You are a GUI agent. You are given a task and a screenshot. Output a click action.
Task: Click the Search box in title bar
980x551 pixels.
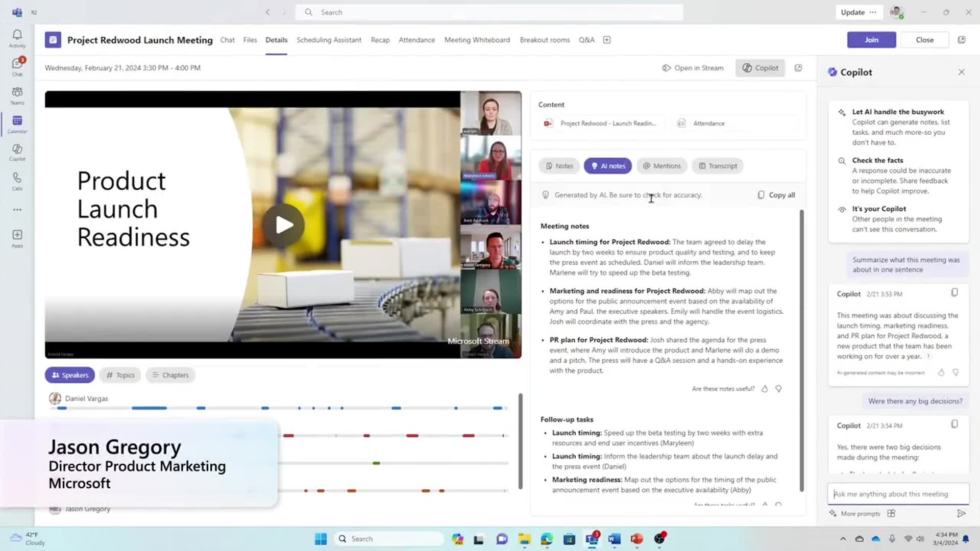tap(489, 12)
